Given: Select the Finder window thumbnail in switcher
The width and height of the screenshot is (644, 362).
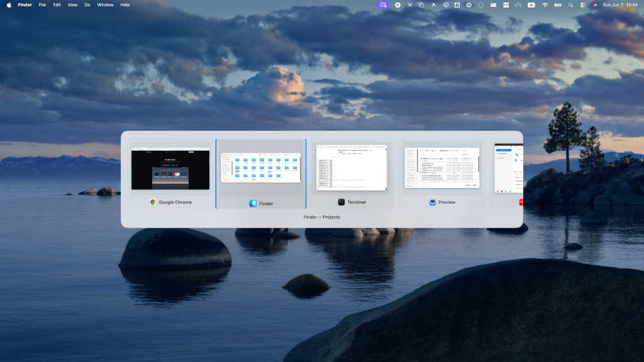Looking at the screenshot, I should [261, 168].
